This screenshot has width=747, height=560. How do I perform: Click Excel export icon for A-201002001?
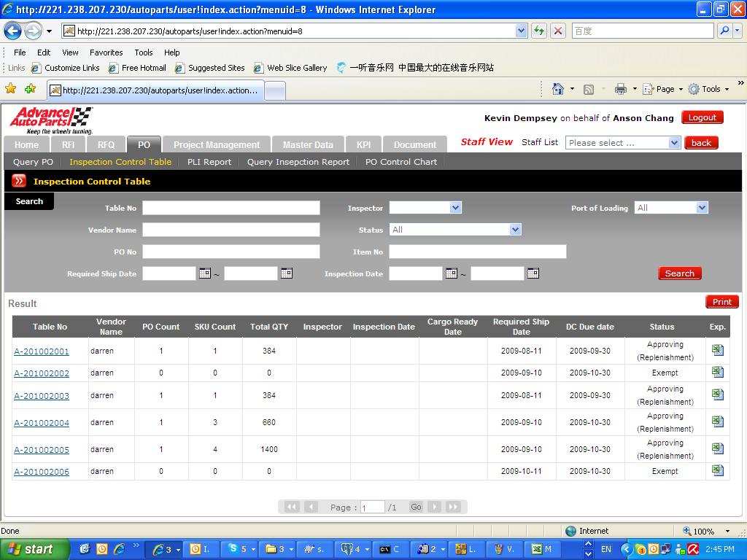tap(717, 350)
